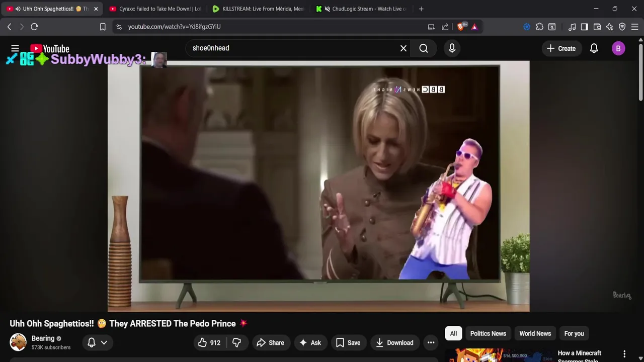
Task: Select the All filter chip
Action: (x=453, y=333)
